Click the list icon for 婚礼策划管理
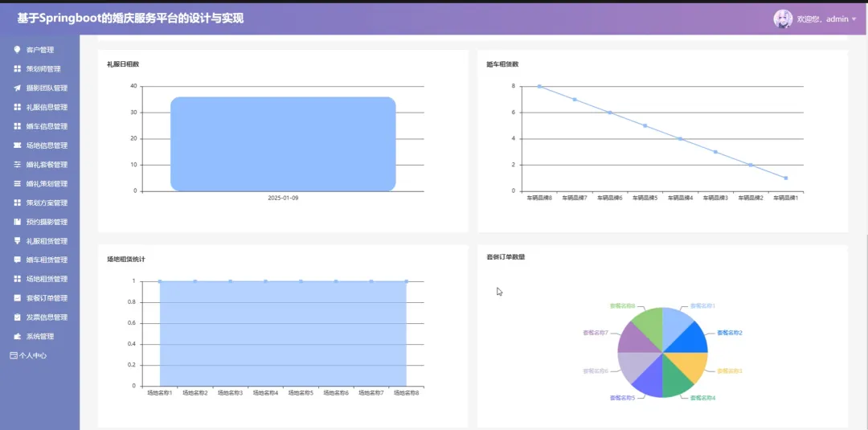The image size is (868, 430). coord(17,183)
